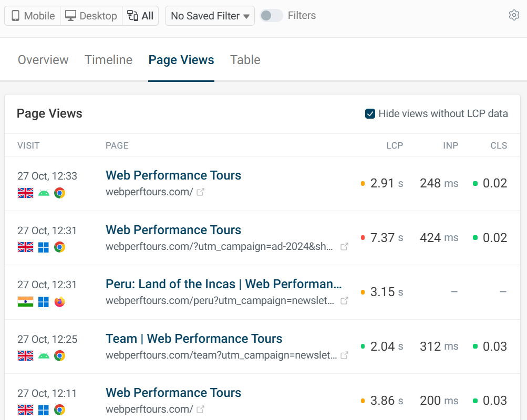Select the Desktop device filter icon

click(71, 16)
